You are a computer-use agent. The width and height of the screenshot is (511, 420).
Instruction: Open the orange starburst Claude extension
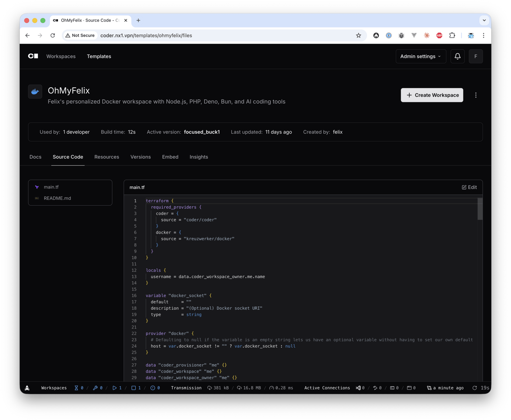coord(427,35)
